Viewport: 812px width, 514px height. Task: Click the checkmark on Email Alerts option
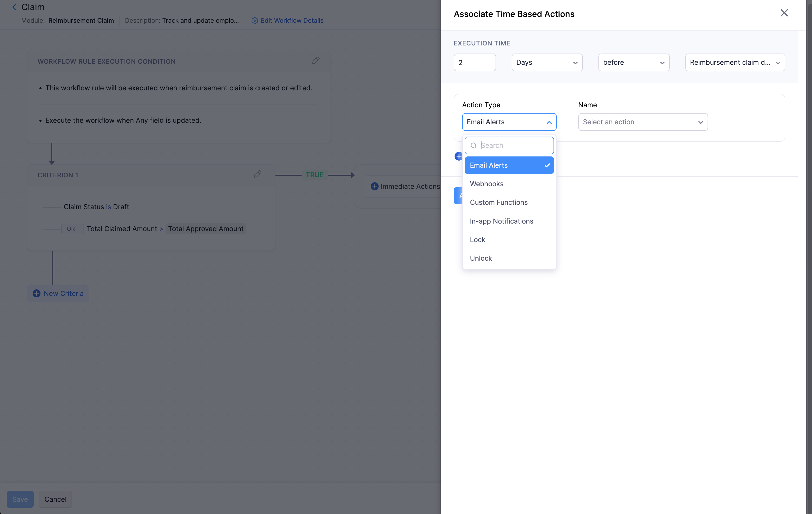coord(547,165)
